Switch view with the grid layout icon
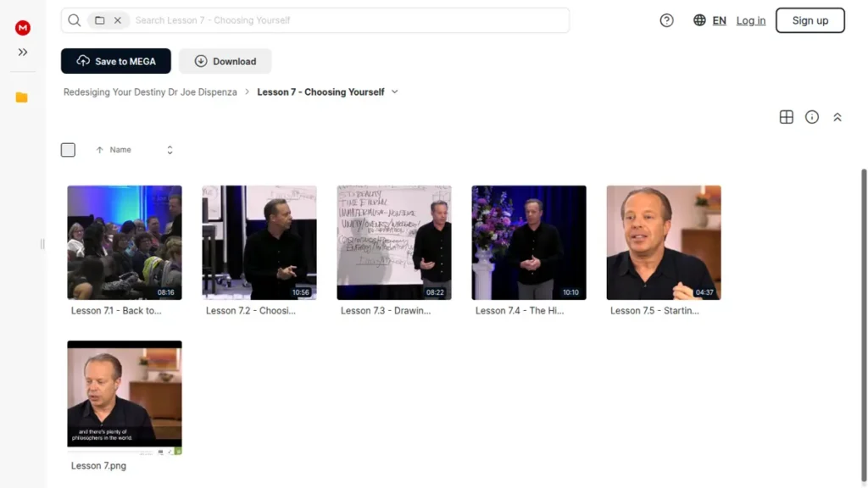868x488 pixels. pos(786,117)
